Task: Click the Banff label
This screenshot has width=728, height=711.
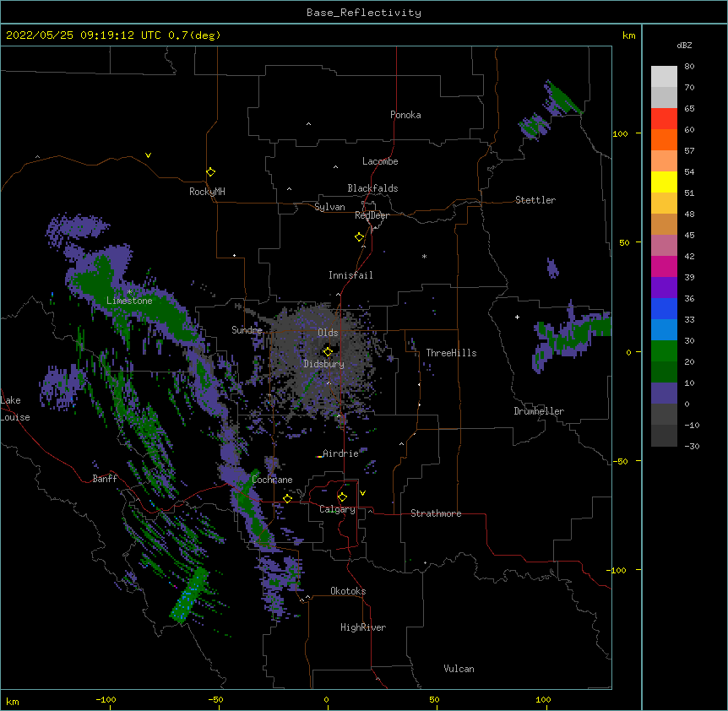Action: pos(105,479)
